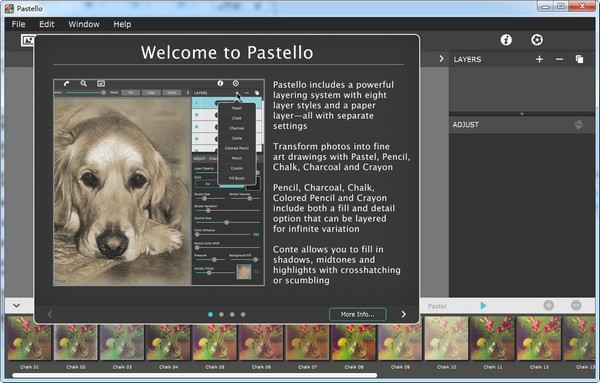Maximize the Pastello window

point(561,7)
